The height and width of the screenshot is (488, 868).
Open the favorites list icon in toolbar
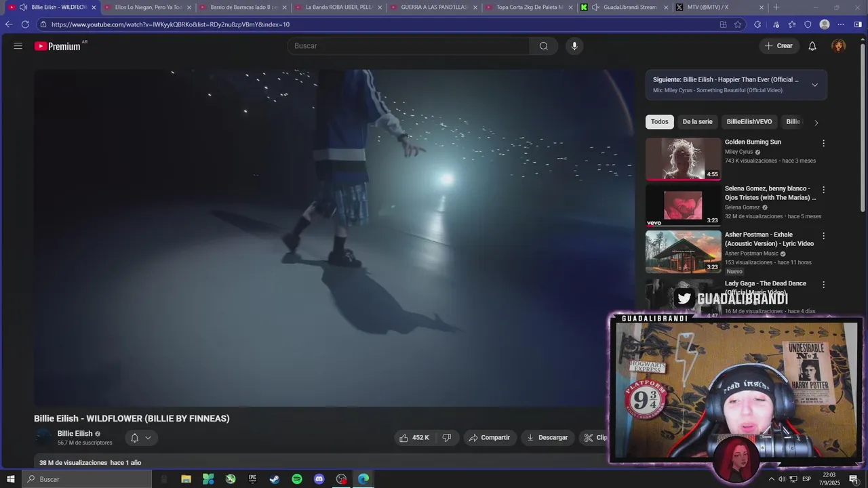(x=791, y=24)
